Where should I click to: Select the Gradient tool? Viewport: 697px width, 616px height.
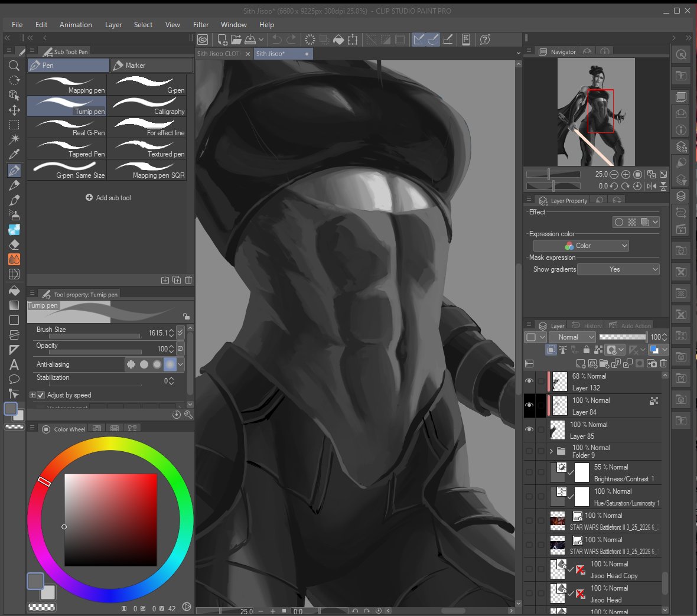click(x=14, y=305)
